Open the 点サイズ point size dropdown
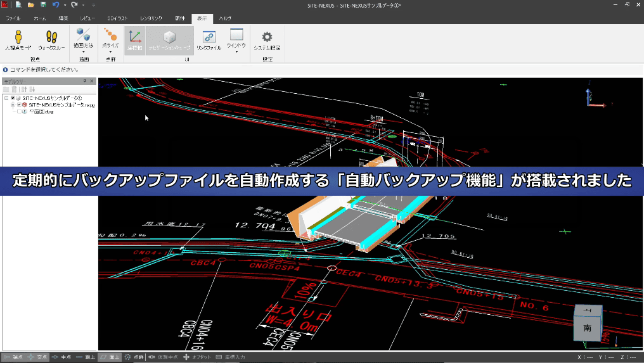 [110, 40]
